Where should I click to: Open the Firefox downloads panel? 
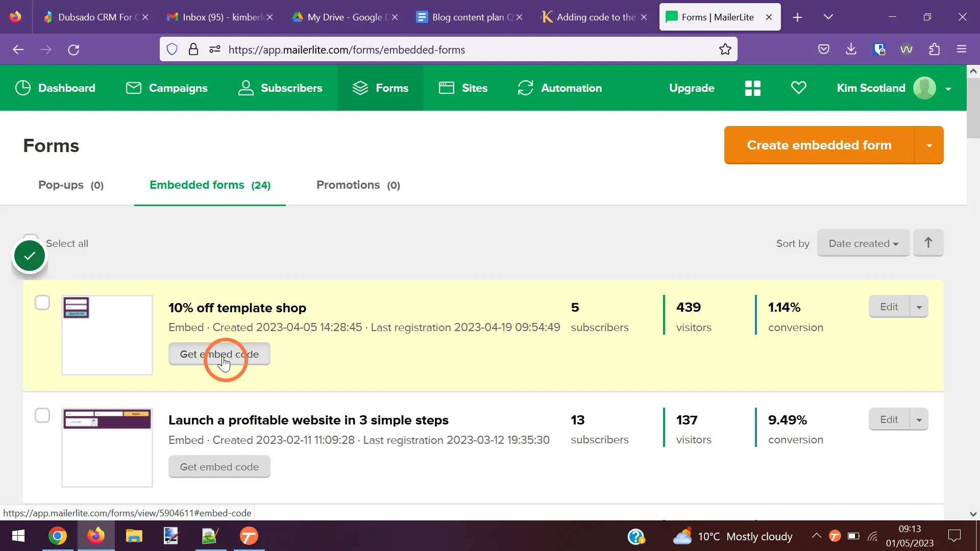851,49
